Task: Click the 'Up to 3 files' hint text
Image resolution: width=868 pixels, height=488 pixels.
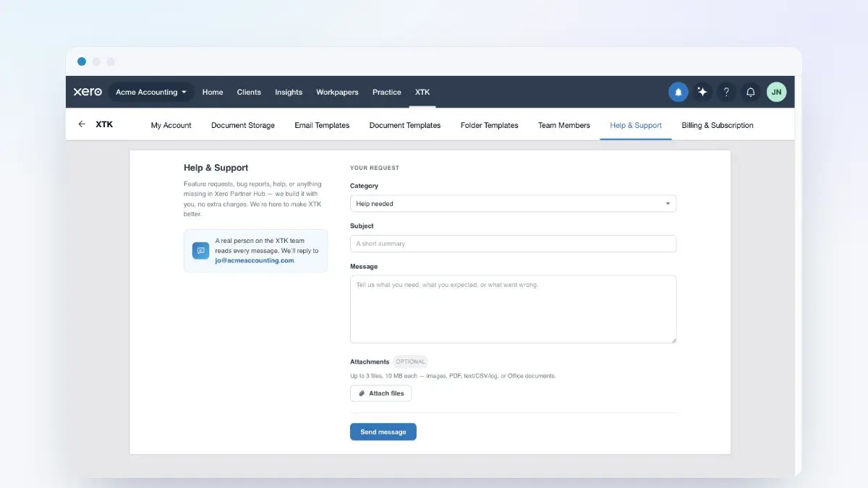Action: [453, 376]
